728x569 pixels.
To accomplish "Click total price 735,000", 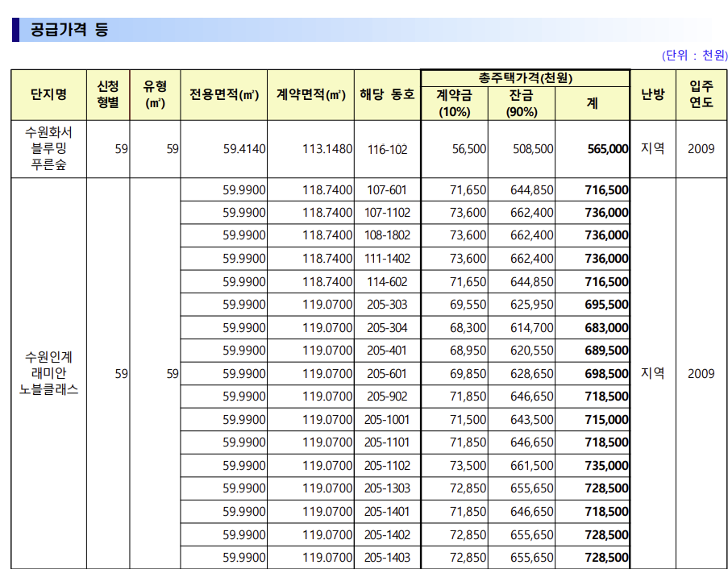I will pyautogui.click(x=606, y=466).
